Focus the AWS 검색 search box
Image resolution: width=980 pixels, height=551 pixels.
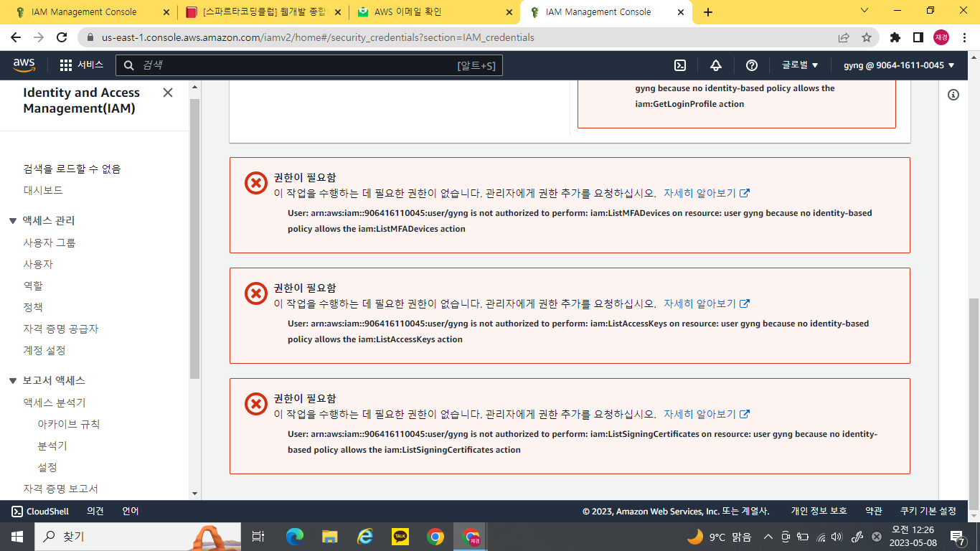pyautogui.click(x=309, y=65)
